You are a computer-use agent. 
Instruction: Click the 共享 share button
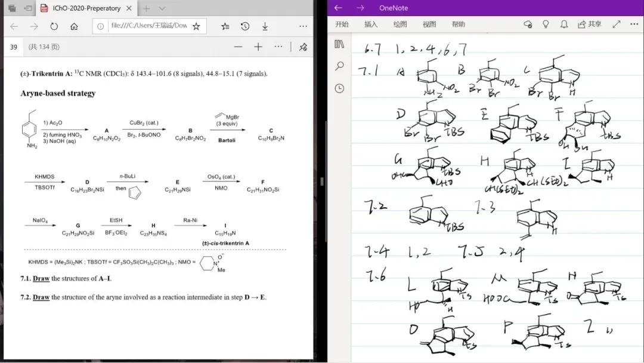pyautogui.click(x=589, y=24)
